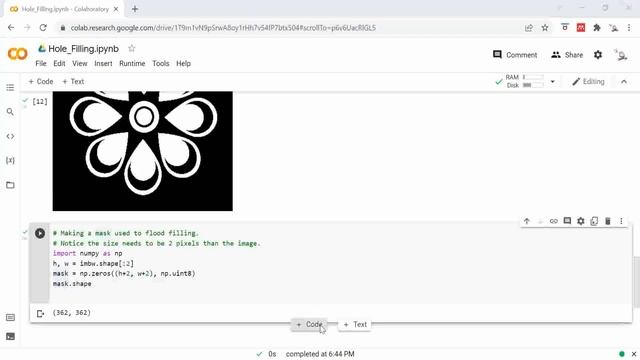Open the File menu
Screen dimensions: 640x360
pos(41,63)
